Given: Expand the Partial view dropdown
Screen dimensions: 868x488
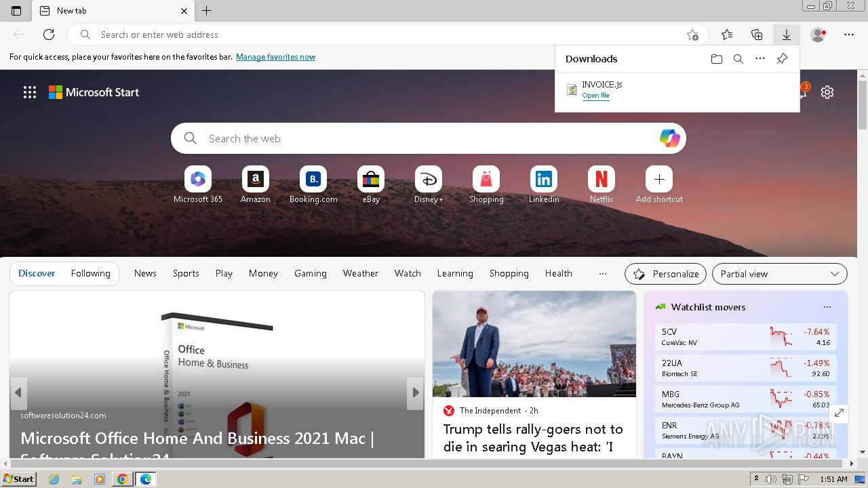Looking at the screenshot, I should click(780, 274).
